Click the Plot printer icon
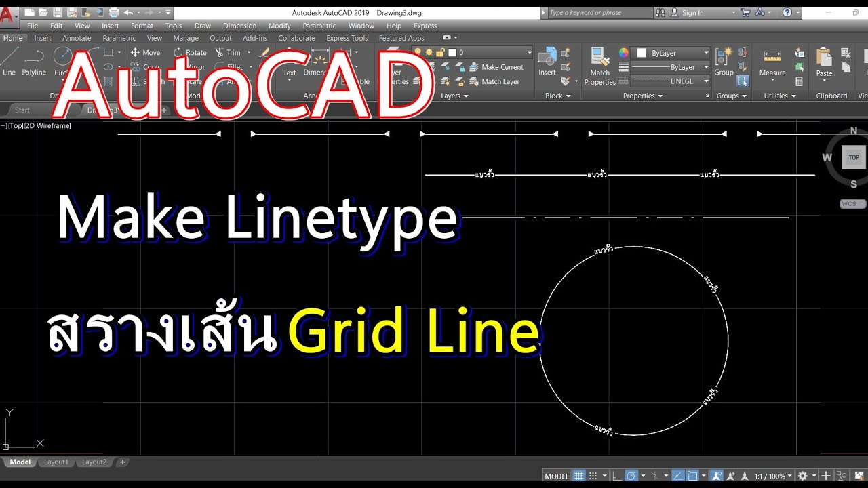Image resolution: width=868 pixels, height=488 pixels. click(x=113, y=12)
